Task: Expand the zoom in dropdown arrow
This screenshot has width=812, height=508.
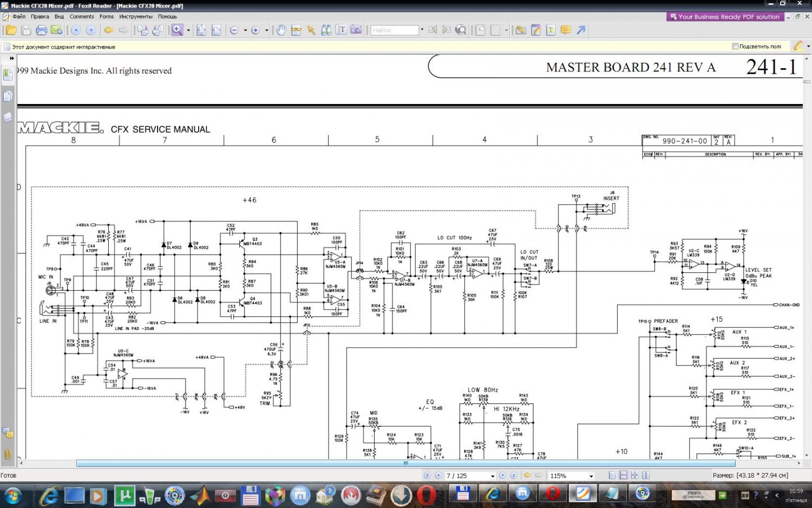Action: click(266, 30)
